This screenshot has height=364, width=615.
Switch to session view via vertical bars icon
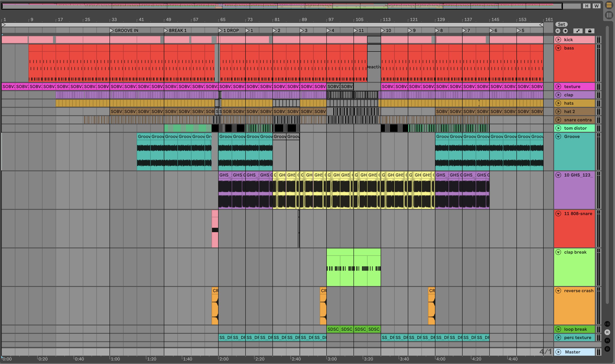pos(609,15)
